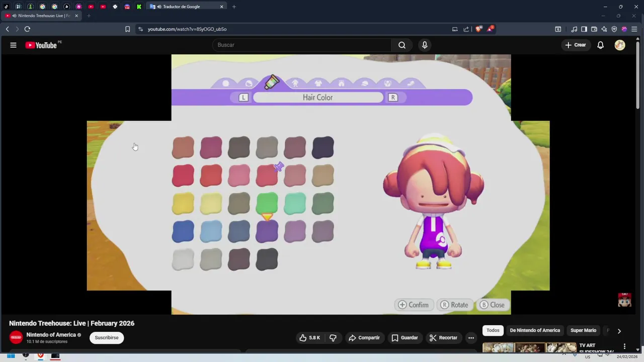Close the Nintendo Treehouse tab
644x362 pixels.
(x=76, y=16)
